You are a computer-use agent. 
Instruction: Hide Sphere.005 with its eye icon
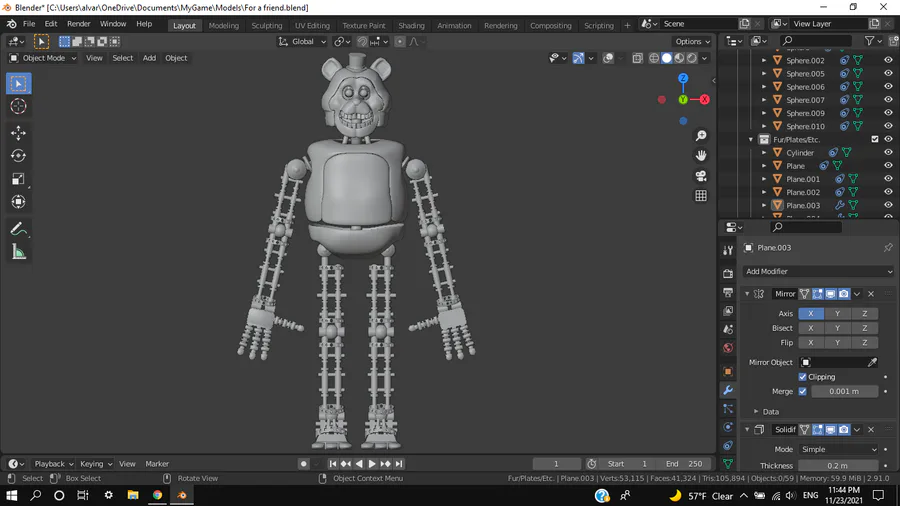pos(887,74)
